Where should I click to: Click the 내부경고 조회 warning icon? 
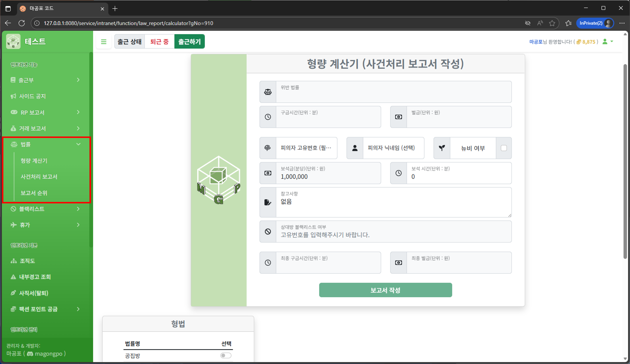click(x=13, y=277)
